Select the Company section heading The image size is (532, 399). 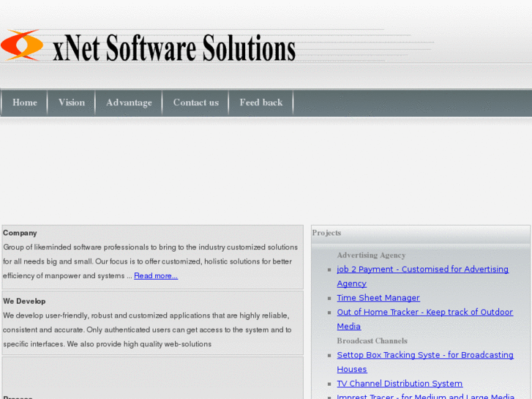pos(20,233)
